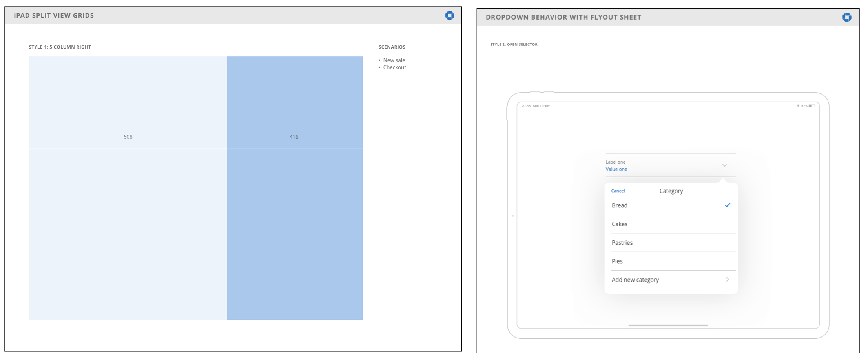The width and height of the screenshot is (868, 360).
Task: Click the 20:38 time in iPad status bar
Action: coord(526,106)
